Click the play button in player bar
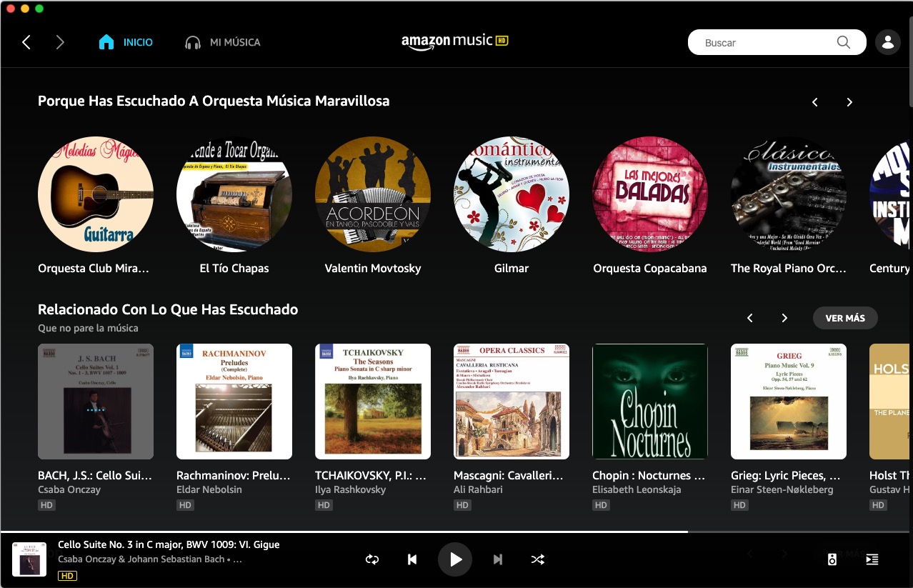 (x=455, y=559)
